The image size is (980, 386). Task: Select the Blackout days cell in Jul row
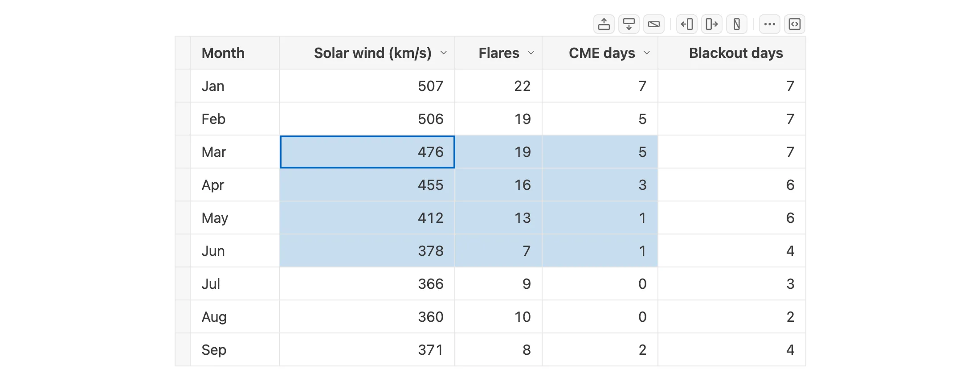732,284
